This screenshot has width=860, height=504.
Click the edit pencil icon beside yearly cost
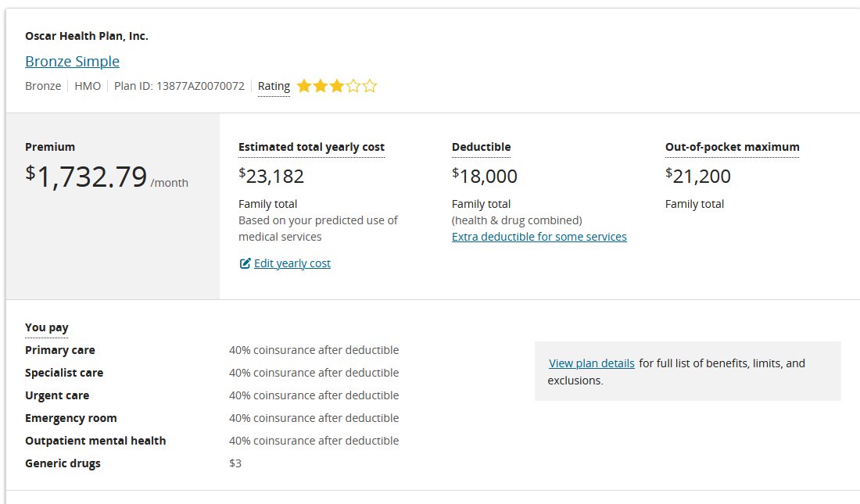tap(245, 263)
